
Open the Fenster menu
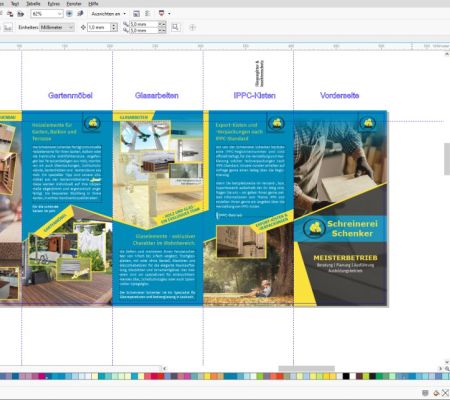click(x=74, y=4)
